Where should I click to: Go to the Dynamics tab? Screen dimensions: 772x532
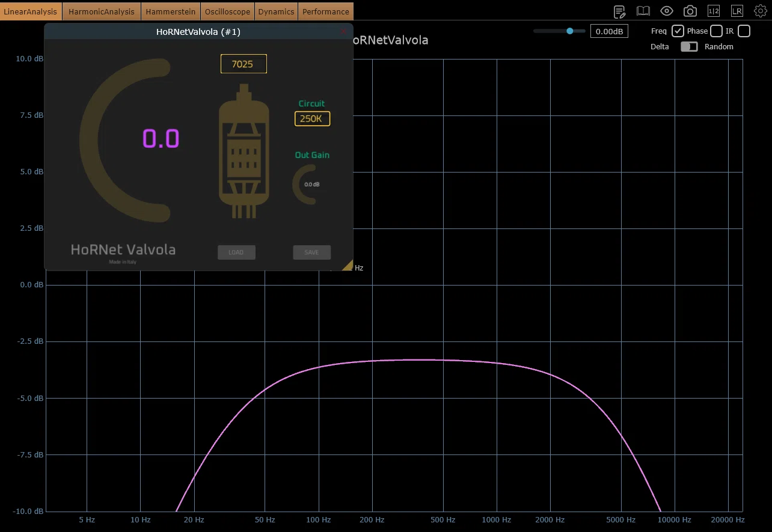277,11
